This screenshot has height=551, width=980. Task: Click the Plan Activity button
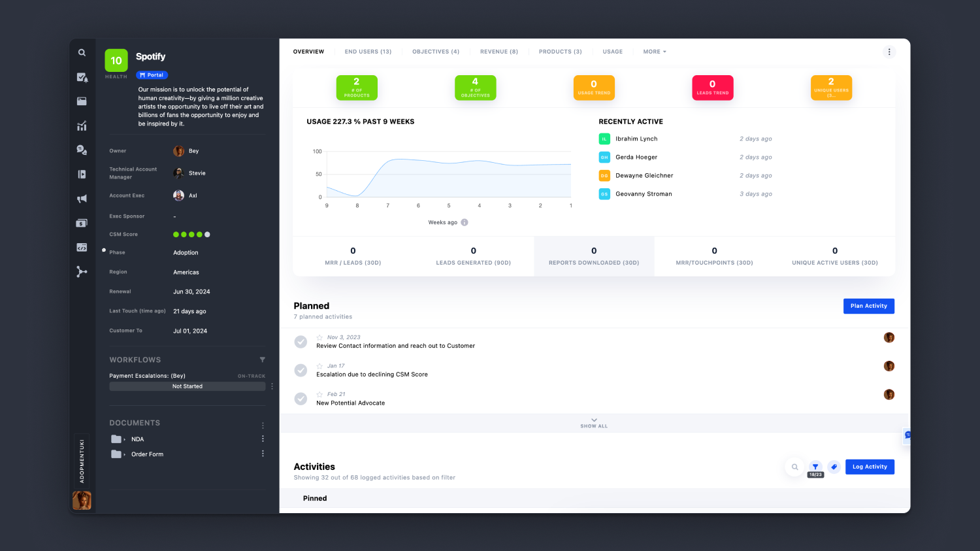pyautogui.click(x=869, y=305)
